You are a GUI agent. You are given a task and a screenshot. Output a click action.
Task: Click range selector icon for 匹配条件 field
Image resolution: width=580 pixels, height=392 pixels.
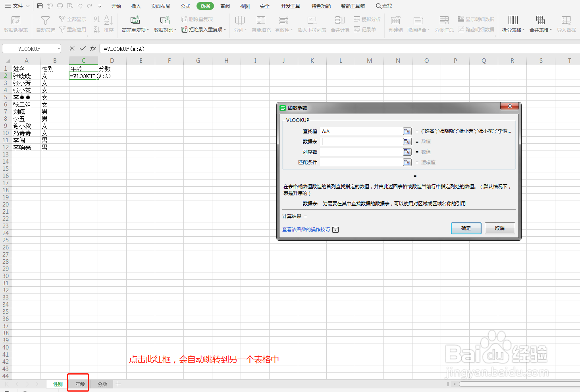[x=407, y=162]
